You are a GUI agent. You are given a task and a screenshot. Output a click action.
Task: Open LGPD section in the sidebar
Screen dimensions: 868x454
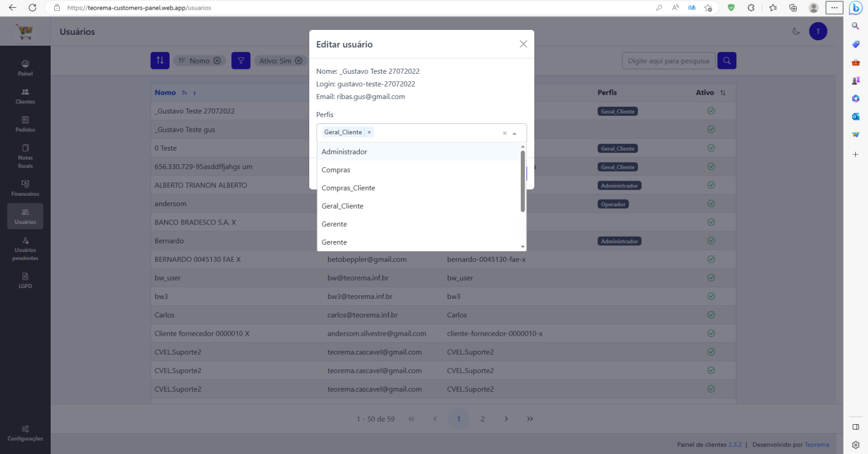tap(25, 281)
